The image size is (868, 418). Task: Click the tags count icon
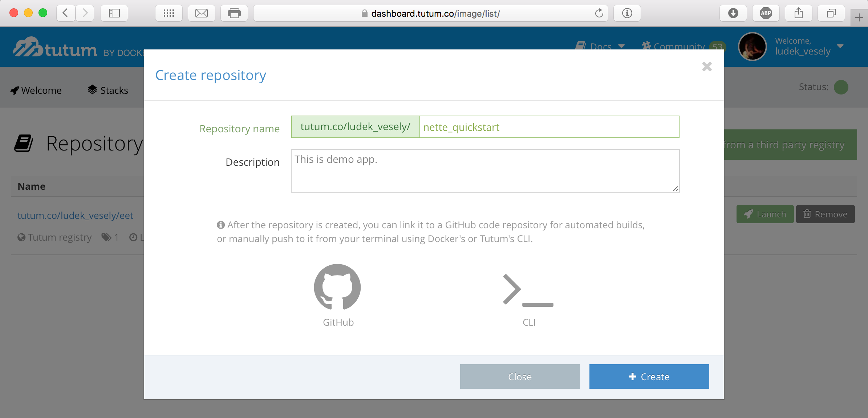coord(106,237)
